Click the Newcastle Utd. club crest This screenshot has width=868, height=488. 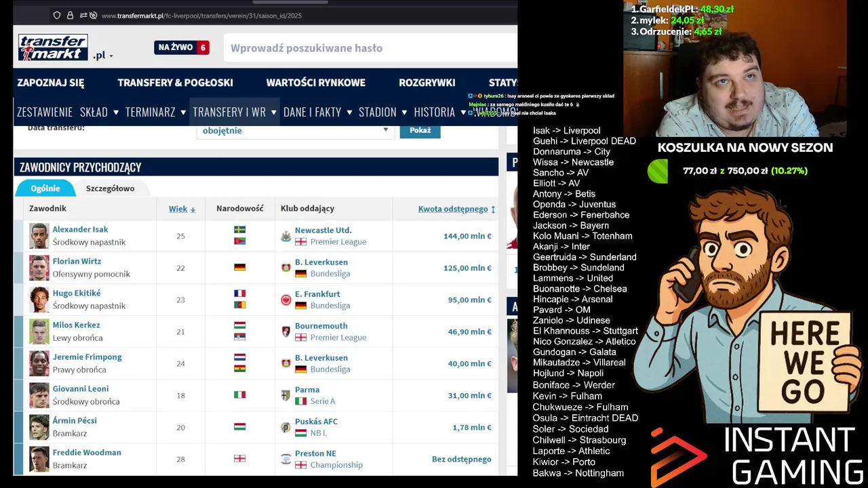coord(286,236)
